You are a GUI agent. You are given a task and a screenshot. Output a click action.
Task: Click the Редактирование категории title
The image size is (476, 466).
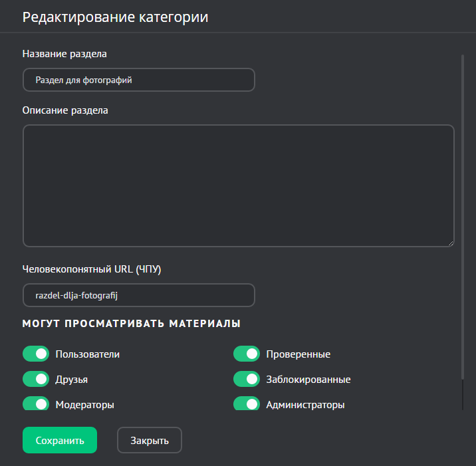click(x=115, y=17)
